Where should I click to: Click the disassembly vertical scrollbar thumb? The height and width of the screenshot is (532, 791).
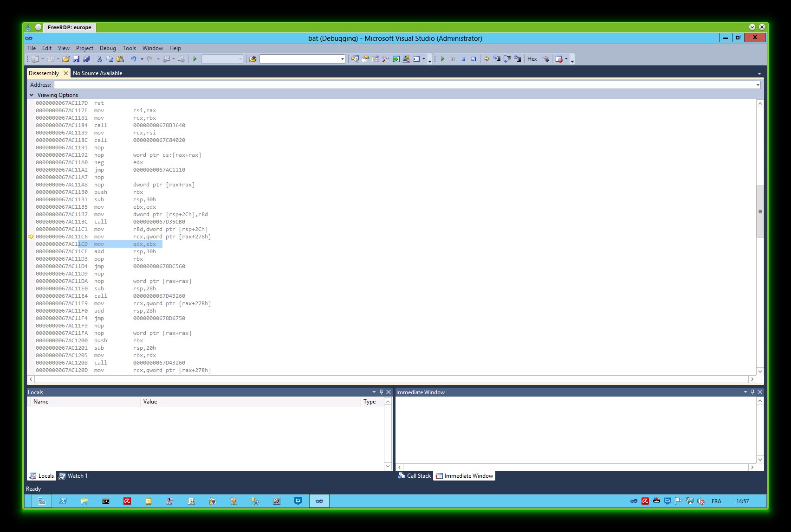(x=760, y=212)
